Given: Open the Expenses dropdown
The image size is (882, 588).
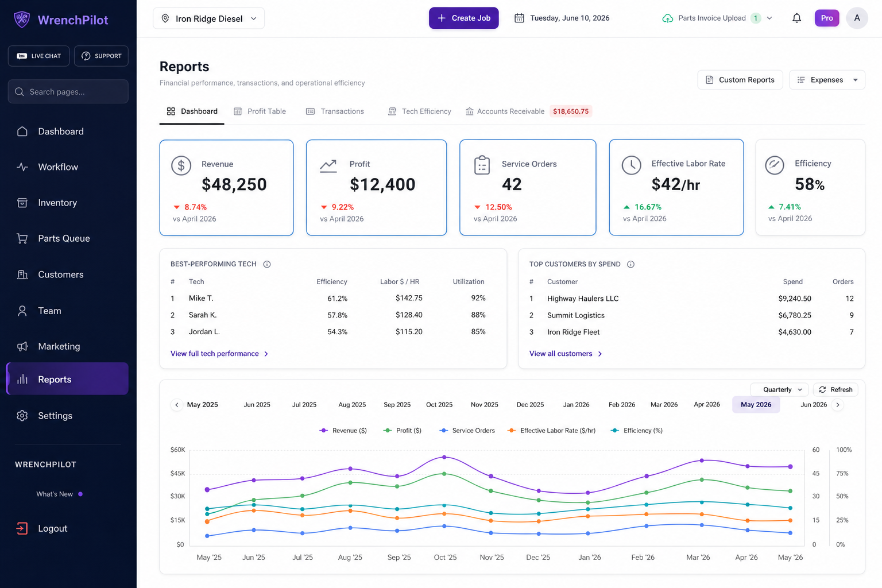Looking at the screenshot, I should tap(827, 80).
